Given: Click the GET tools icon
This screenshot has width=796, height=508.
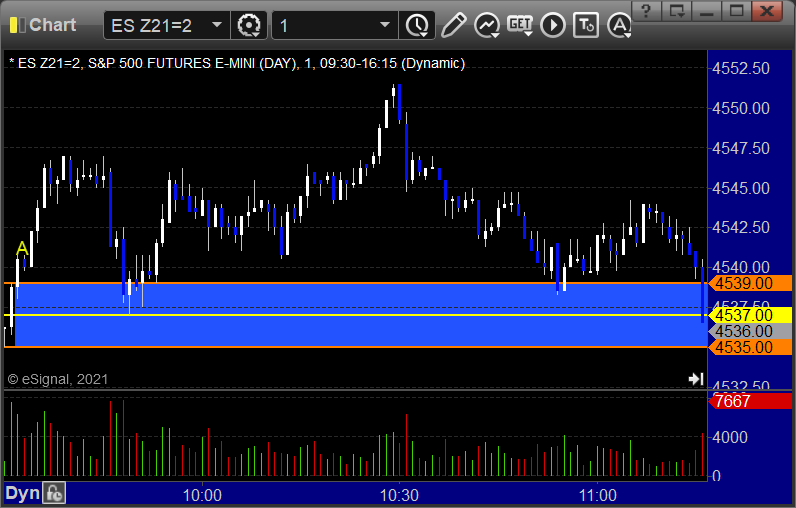Looking at the screenshot, I should pyautogui.click(x=520, y=25).
